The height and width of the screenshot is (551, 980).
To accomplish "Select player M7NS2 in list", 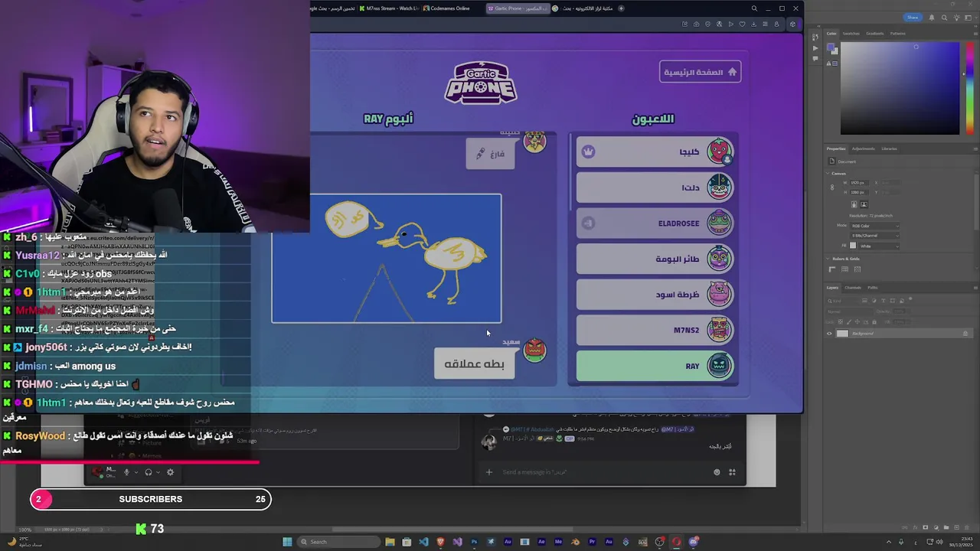I will pos(655,330).
